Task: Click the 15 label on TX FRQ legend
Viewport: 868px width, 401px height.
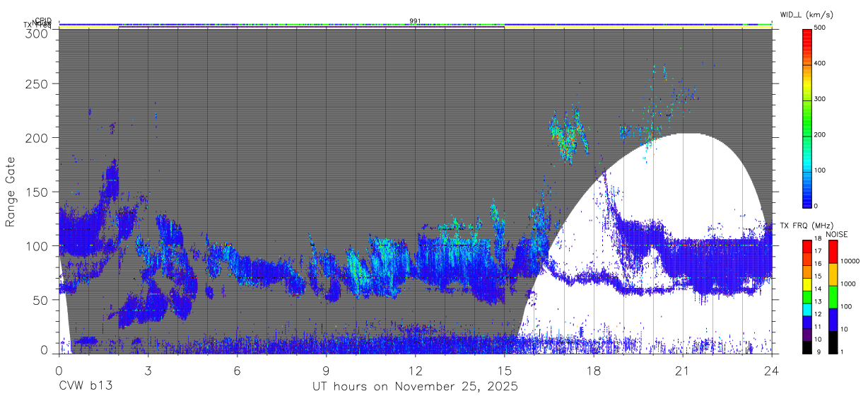Action: pos(818,277)
